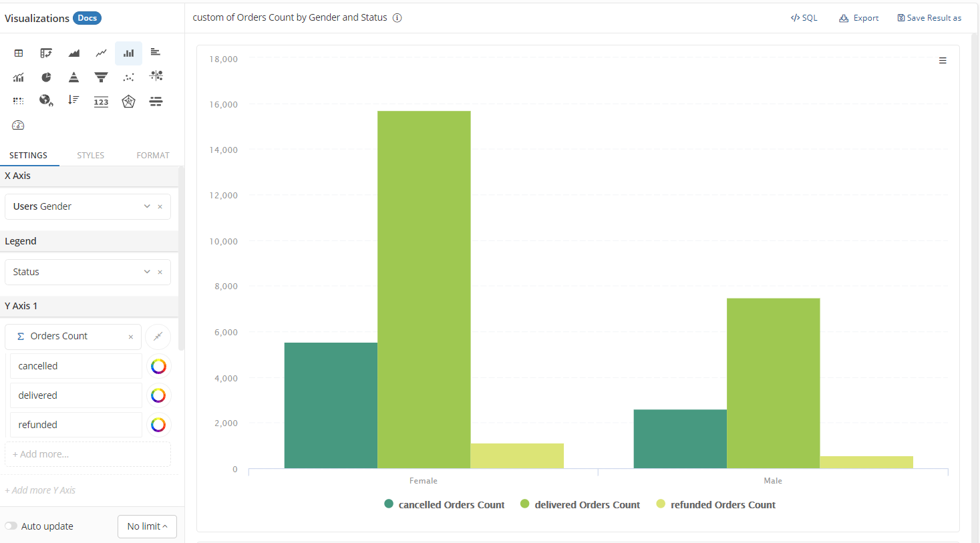Select the pie chart visualization
This screenshot has width=980, height=543.
46,77
